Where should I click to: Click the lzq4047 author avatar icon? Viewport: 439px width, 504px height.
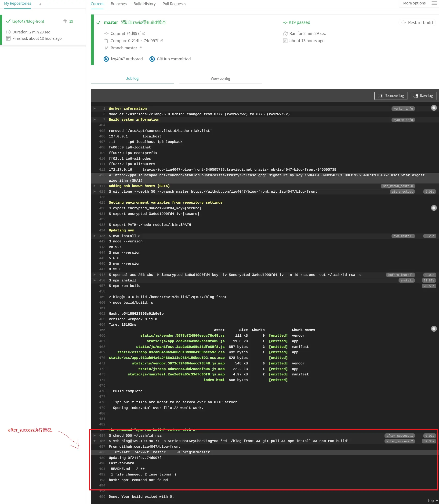(x=106, y=59)
